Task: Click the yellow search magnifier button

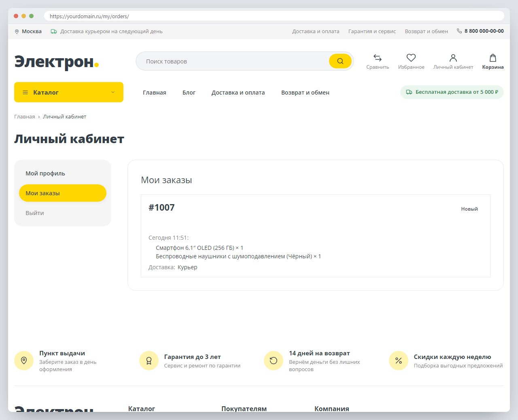Action: (340, 61)
